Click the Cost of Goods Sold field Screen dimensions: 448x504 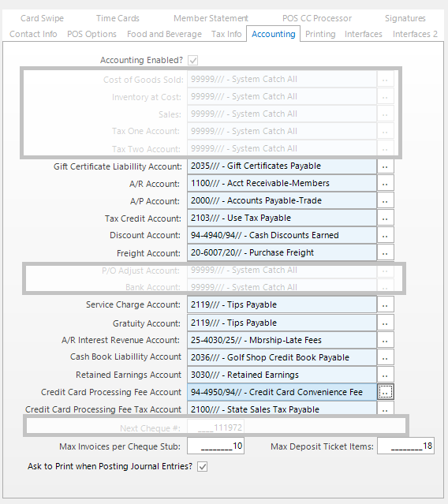tap(282, 80)
